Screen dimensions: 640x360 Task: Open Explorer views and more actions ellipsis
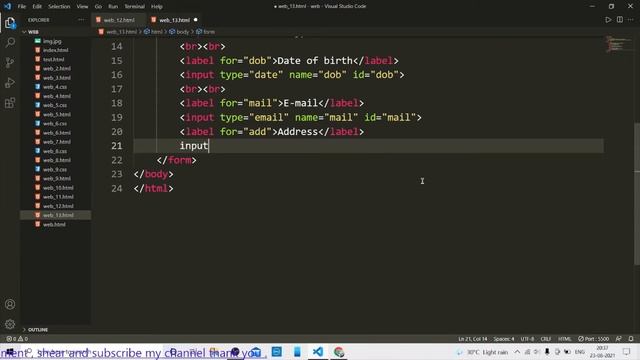(x=81, y=20)
